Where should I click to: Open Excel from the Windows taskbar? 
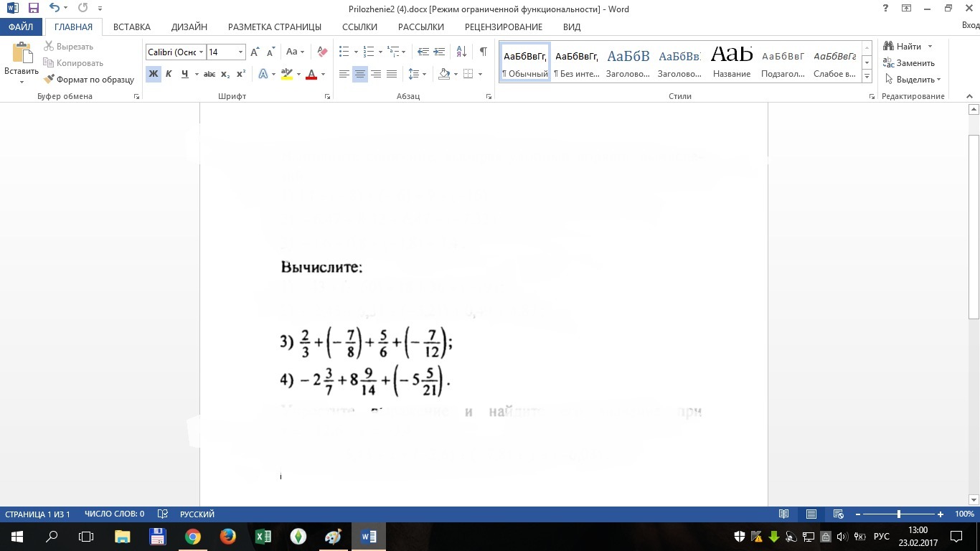click(x=263, y=536)
